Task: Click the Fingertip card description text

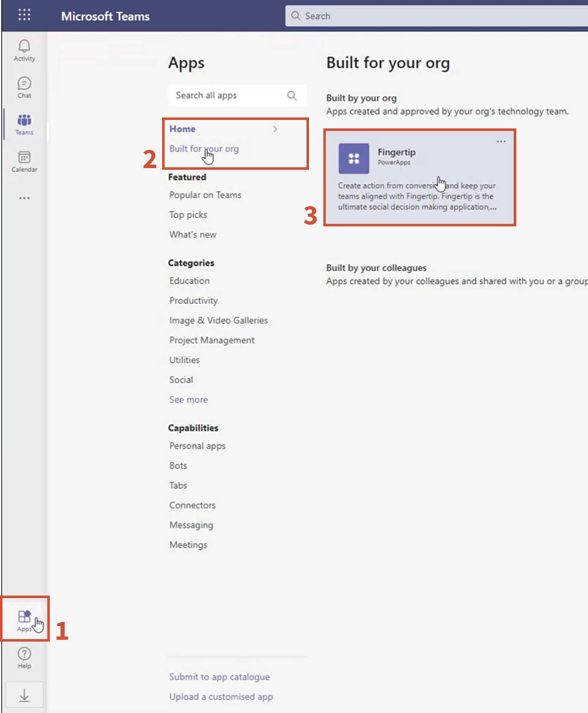Action: tap(417, 196)
